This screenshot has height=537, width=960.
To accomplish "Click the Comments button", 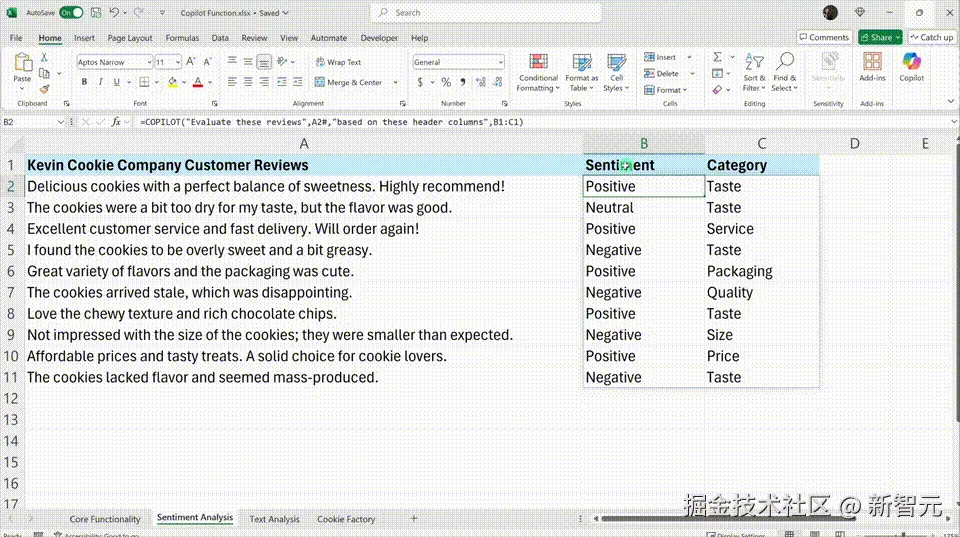I will pos(824,37).
